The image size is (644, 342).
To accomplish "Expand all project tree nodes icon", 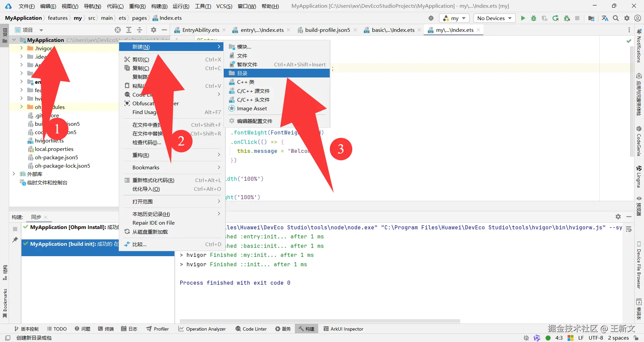I will 129,30.
